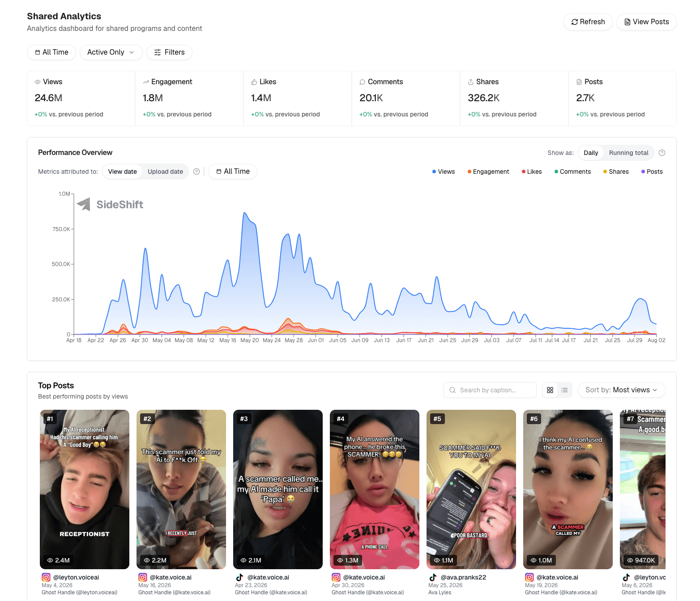
Task: Switch Top Posts to list view
Action: (x=564, y=390)
